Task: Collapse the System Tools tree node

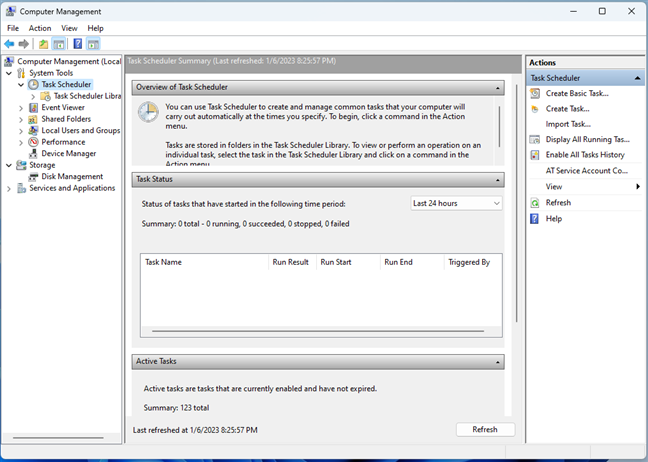Action: point(9,73)
